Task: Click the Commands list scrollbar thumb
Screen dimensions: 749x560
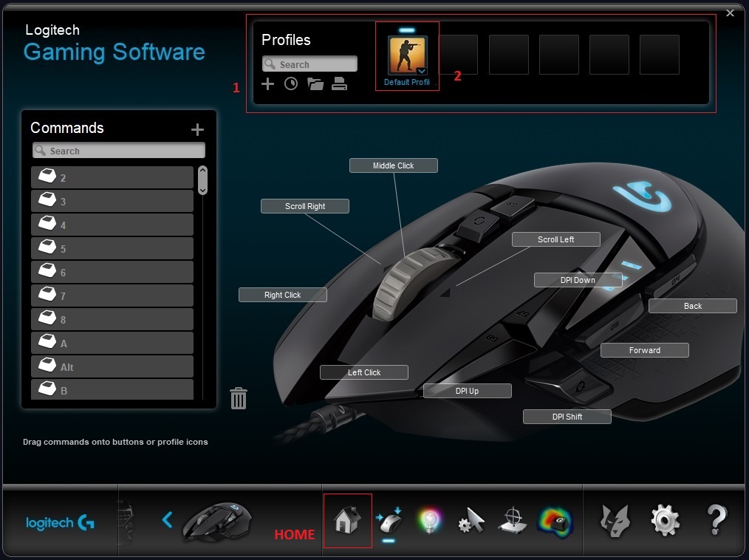Action: tap(202, 180)
